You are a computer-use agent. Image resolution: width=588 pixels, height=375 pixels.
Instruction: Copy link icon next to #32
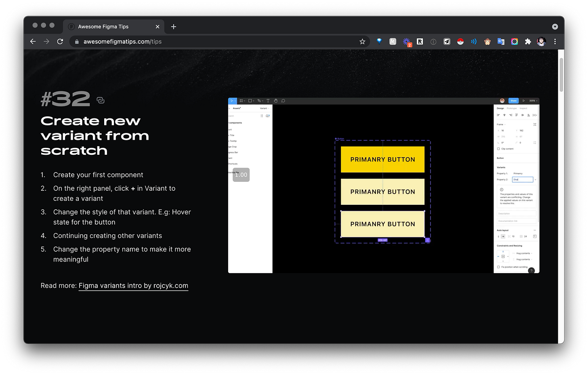point(101,100)
